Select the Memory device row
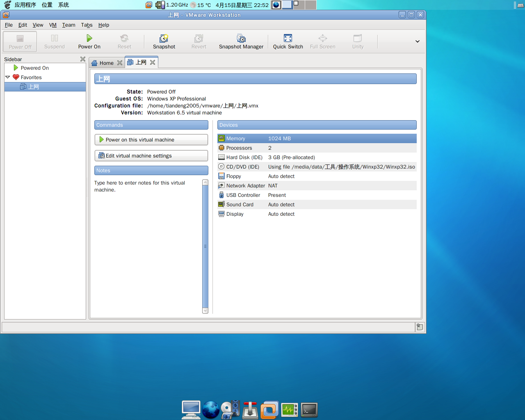The height and width of the screenshot is (420, 525). [x=317, y=139]
